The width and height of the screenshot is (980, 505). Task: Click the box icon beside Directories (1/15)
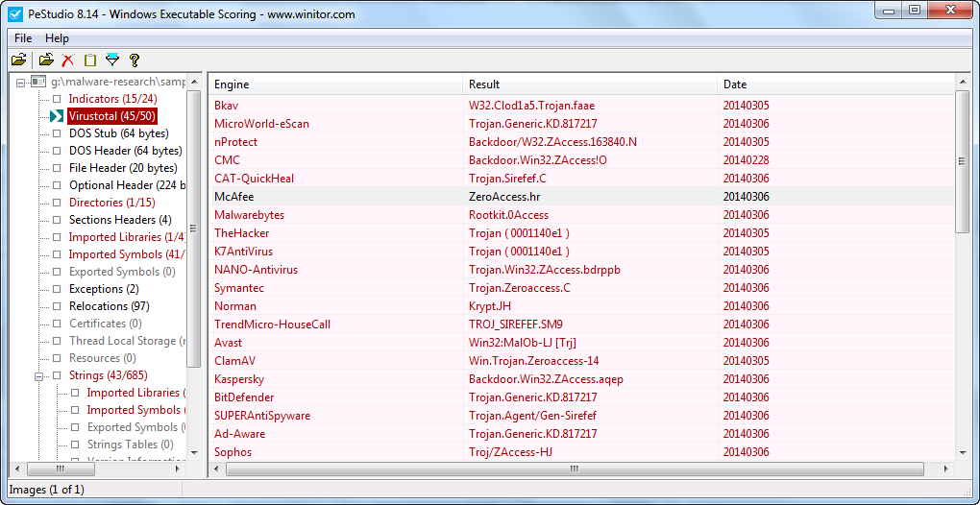[57, 203]
